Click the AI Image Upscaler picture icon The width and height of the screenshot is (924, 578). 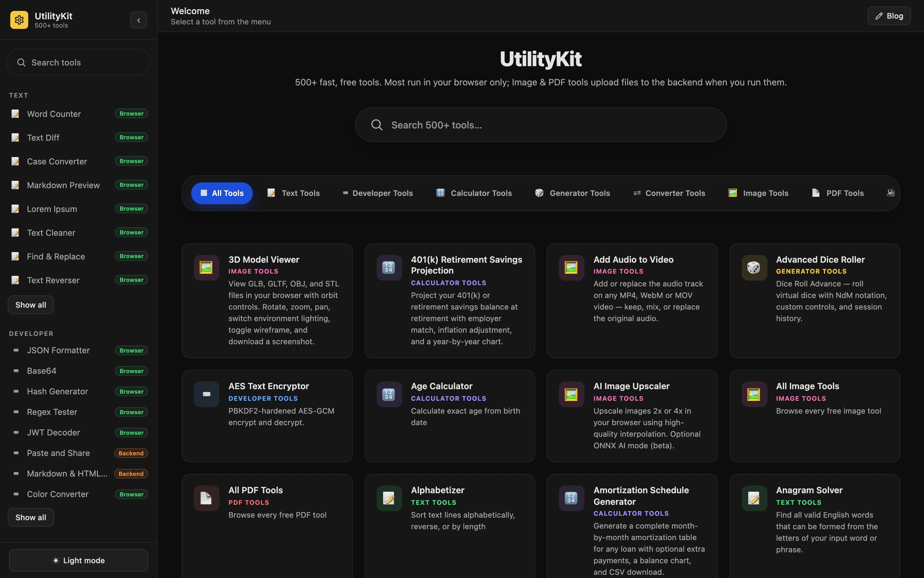pos(571,394)
